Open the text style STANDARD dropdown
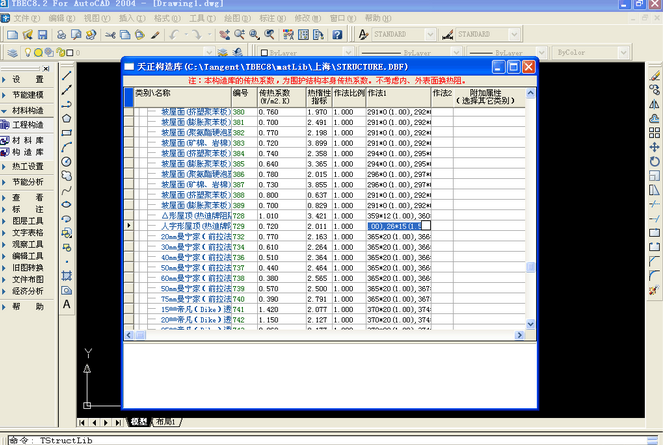 click(x=430, y=34)
